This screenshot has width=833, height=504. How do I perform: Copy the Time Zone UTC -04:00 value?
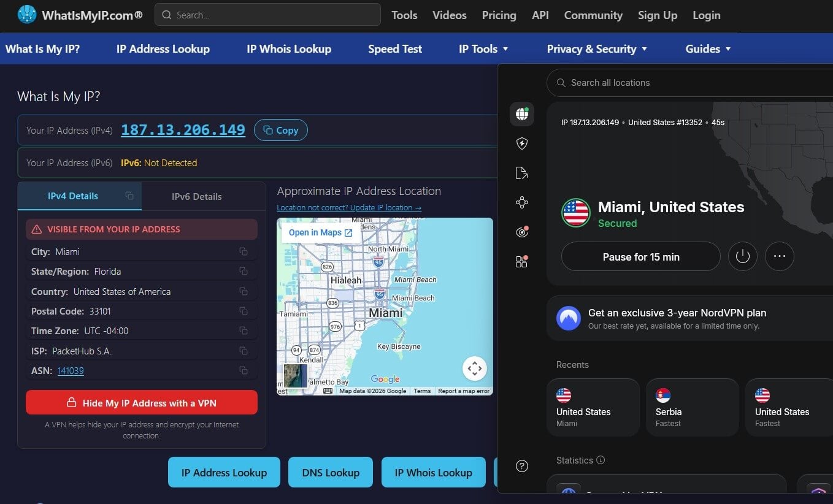244,331
